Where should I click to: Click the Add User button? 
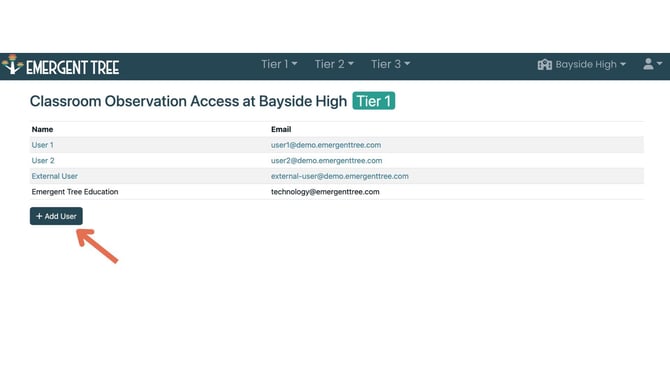click(x=56, y=216)
